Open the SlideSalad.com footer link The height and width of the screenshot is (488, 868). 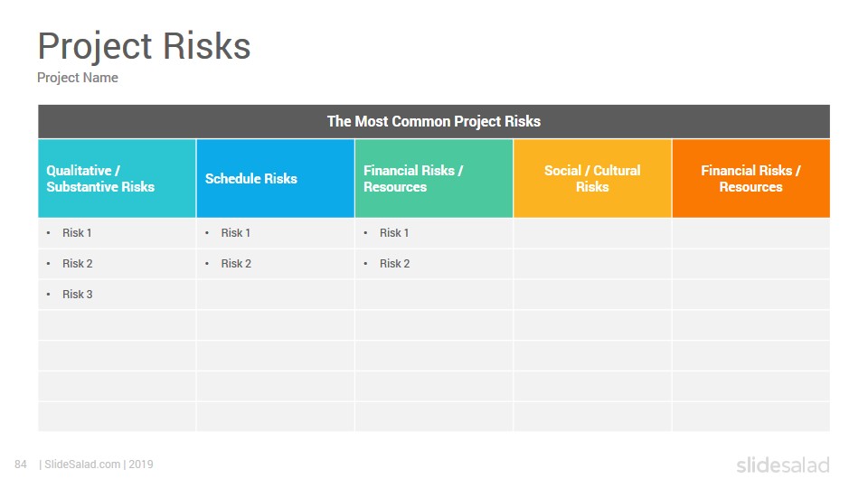click(82, 465)
